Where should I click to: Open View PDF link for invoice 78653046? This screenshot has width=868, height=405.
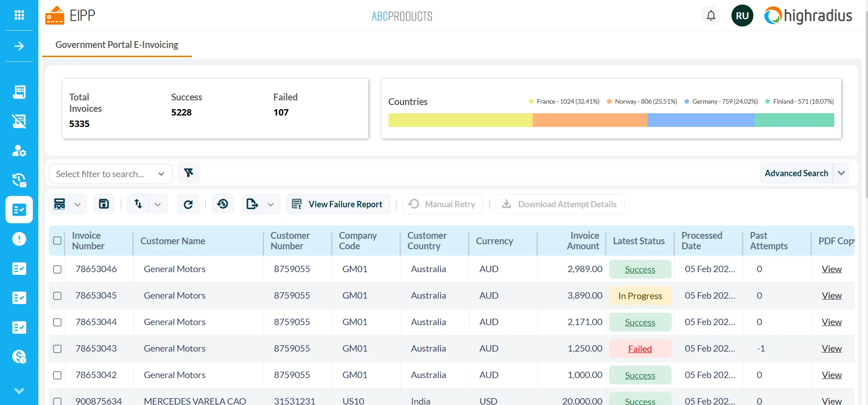(831, 269)
